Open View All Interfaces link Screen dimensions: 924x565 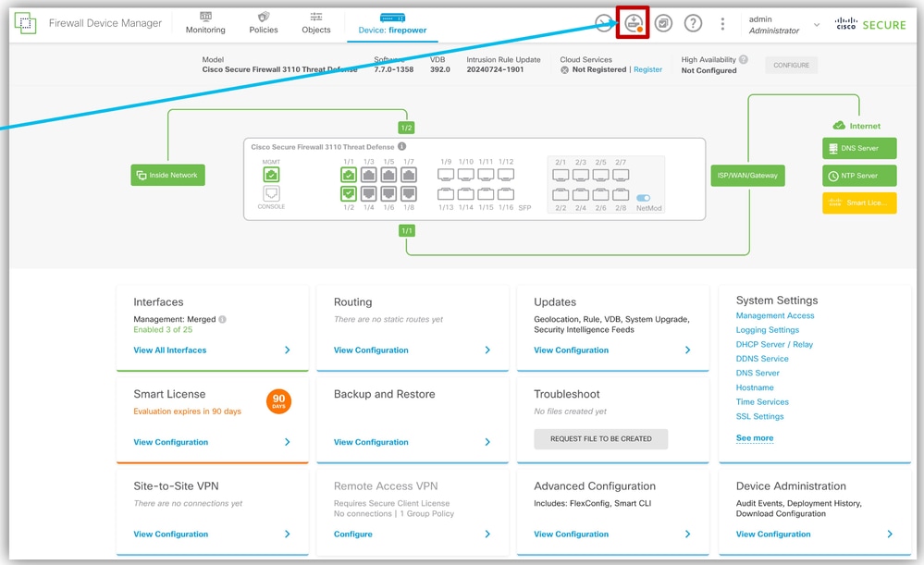pyautogui.click(x=169, y=350)
